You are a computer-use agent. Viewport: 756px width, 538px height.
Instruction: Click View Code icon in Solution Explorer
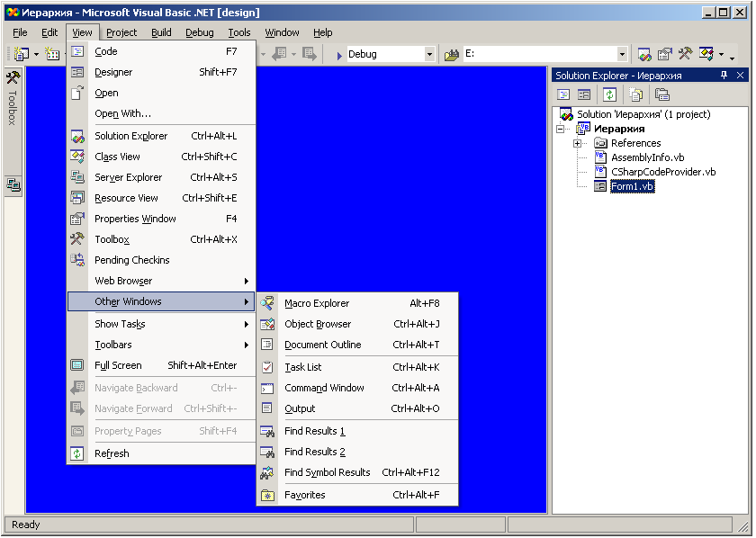(x=563, y=94)
